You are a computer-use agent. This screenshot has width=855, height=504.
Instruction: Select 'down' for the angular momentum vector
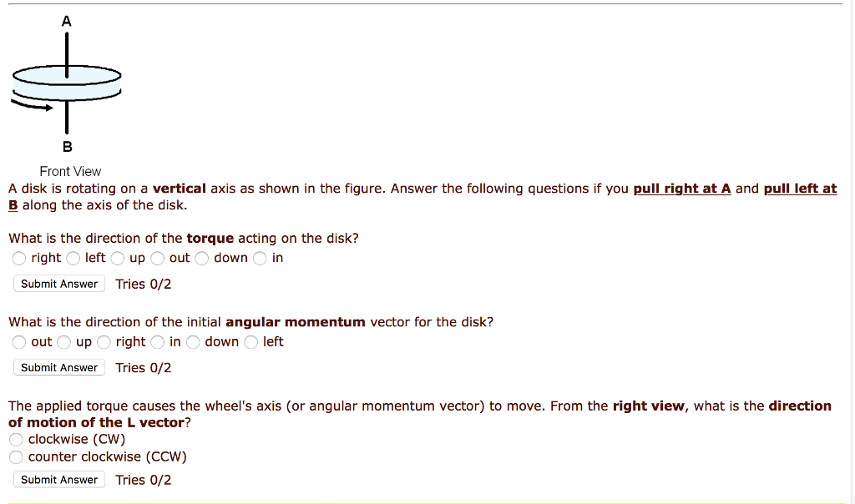pyautogui.click(x=194, y=342)
